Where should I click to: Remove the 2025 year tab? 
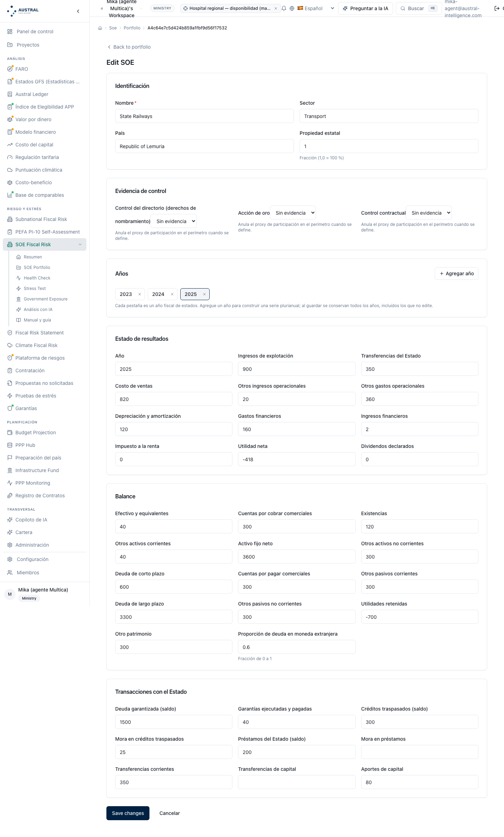204,294
